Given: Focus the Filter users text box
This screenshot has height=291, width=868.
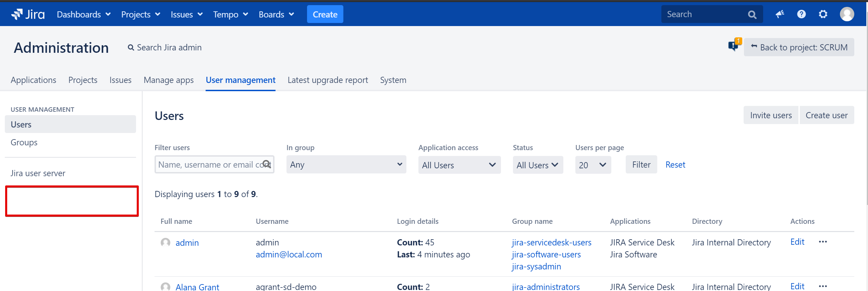Looking at the screenshot, I should tap(214, 165).
